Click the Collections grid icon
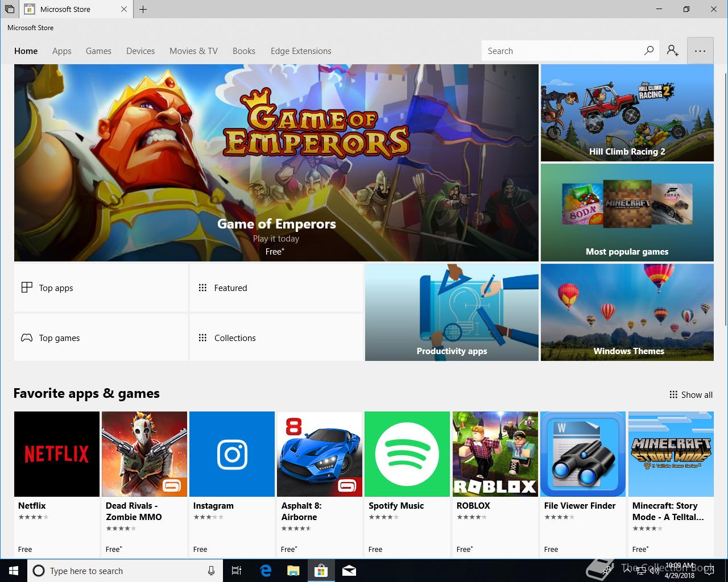This screenshot has height=582, width=728. 202,338
